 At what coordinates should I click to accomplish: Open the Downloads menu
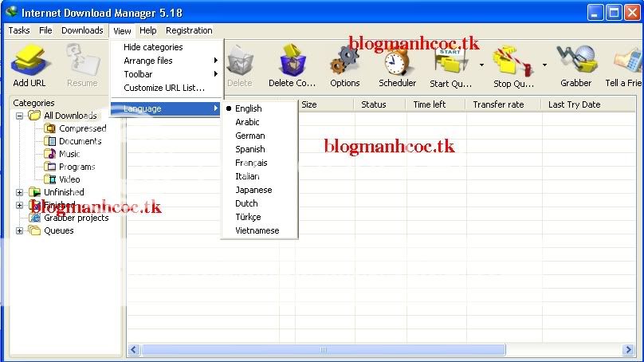(82, 30)
